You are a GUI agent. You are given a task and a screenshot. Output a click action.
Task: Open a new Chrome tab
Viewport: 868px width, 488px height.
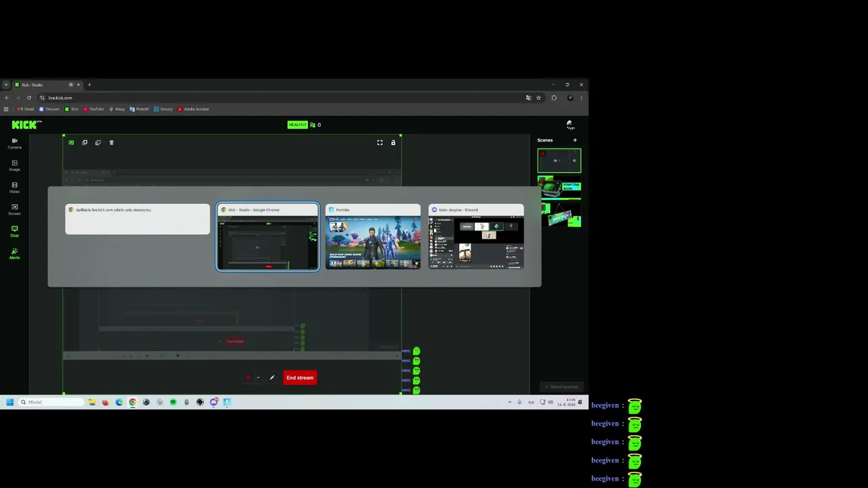click(x=89, y=85)
